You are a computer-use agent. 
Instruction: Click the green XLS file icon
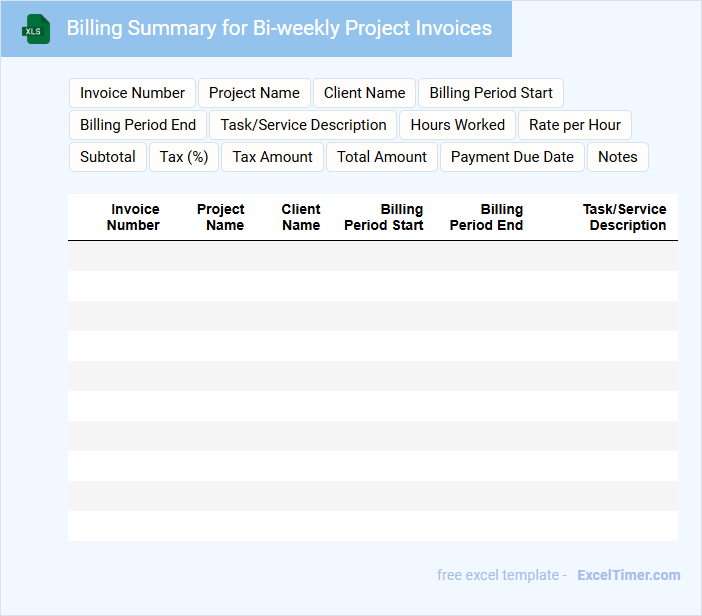click(36, 29)
